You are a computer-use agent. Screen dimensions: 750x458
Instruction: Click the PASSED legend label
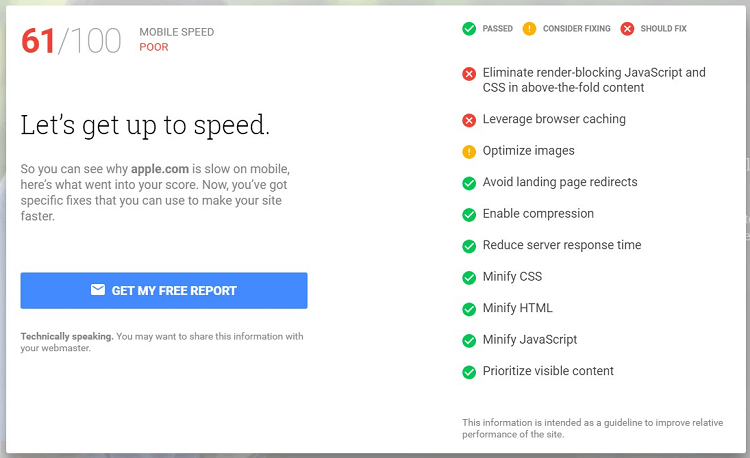(497, 29)
